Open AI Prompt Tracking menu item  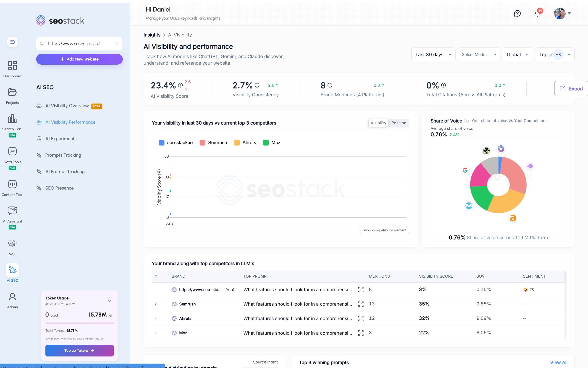60,172
